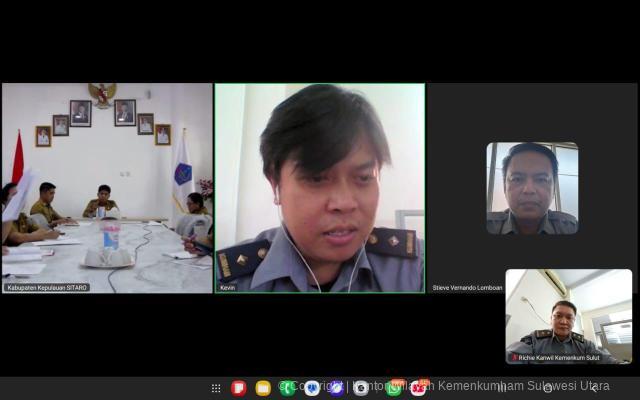Click the Kabupaten Kepulauan SITARO name label
This screenshot has height=400, width=640.
[x=47, y=288]
